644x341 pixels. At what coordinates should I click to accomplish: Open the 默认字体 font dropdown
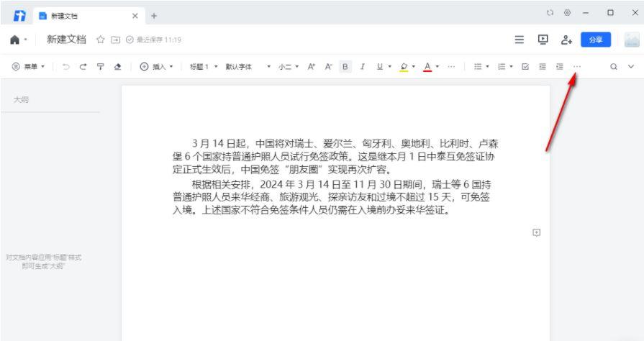(x=248, y=67)
